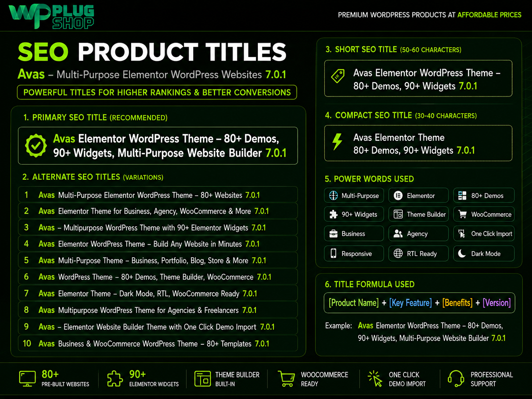Click the One Click Import cursor icon
Screen dimensions: 532x399
(x=462, y=234)
